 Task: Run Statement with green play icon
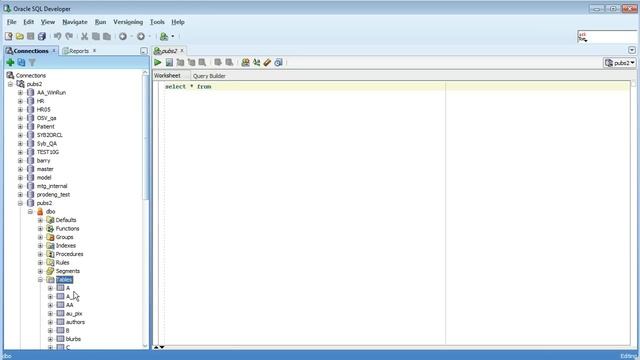pos(158,62)
